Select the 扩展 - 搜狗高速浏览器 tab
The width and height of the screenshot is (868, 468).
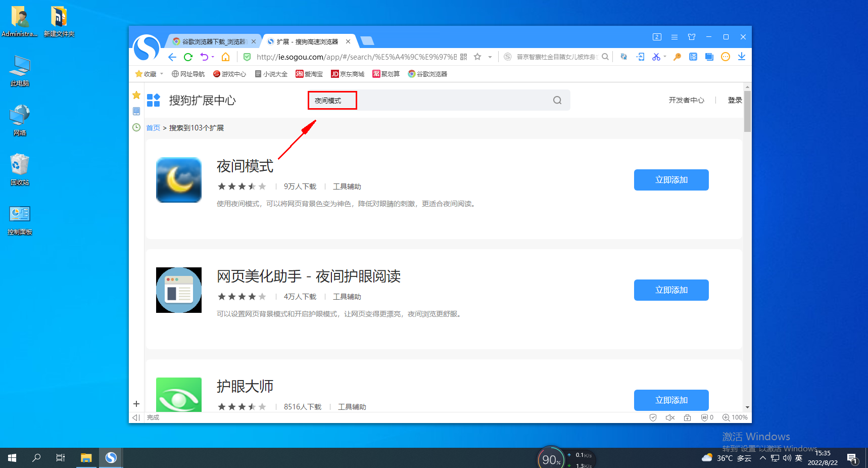[308, 41]
